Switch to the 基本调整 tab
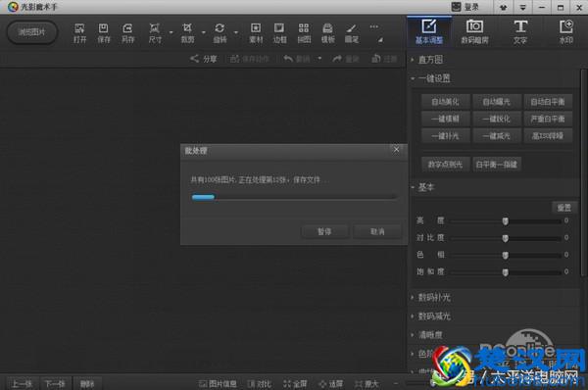This screenshot has height=390, width=588. [429, 31]
